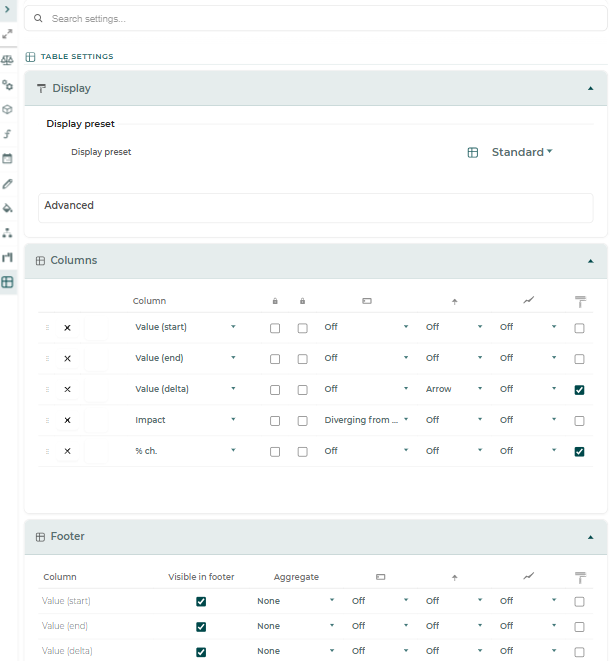Open Diverging from dropdown in Impact row
The height and width of the screenshot is (661, 613).
pyautogui.click(x=366, y=420)
